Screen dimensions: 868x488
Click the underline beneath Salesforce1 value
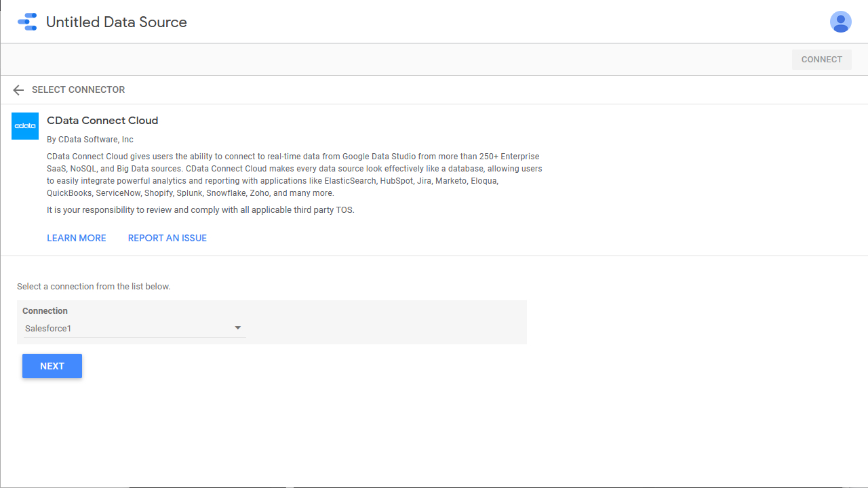(134, 337)
